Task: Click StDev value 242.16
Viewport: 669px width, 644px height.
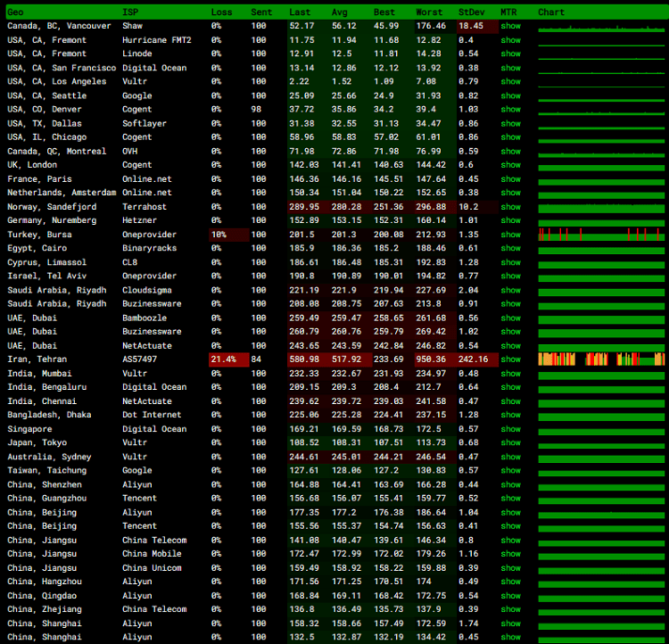Action: tap(477, 359)
